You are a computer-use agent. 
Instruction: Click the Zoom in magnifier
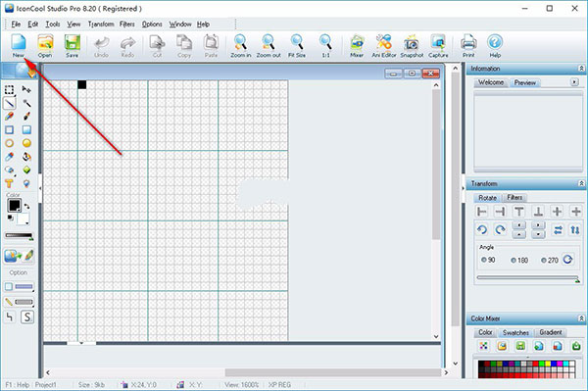point(240,45)
